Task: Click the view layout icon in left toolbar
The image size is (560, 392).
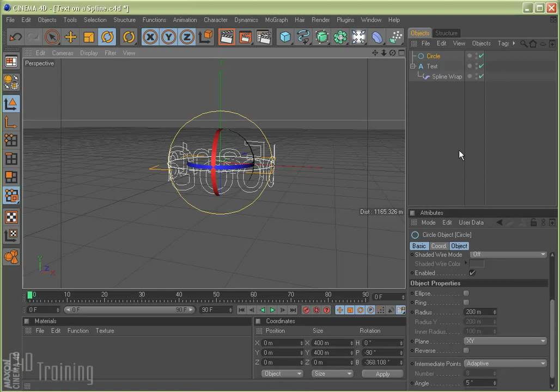Action: click(11, 62)
